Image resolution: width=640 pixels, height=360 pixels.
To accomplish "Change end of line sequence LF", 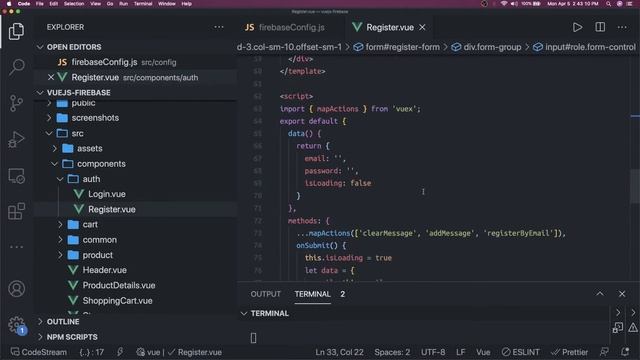I will pyautogui.click(x=460, y=352).
